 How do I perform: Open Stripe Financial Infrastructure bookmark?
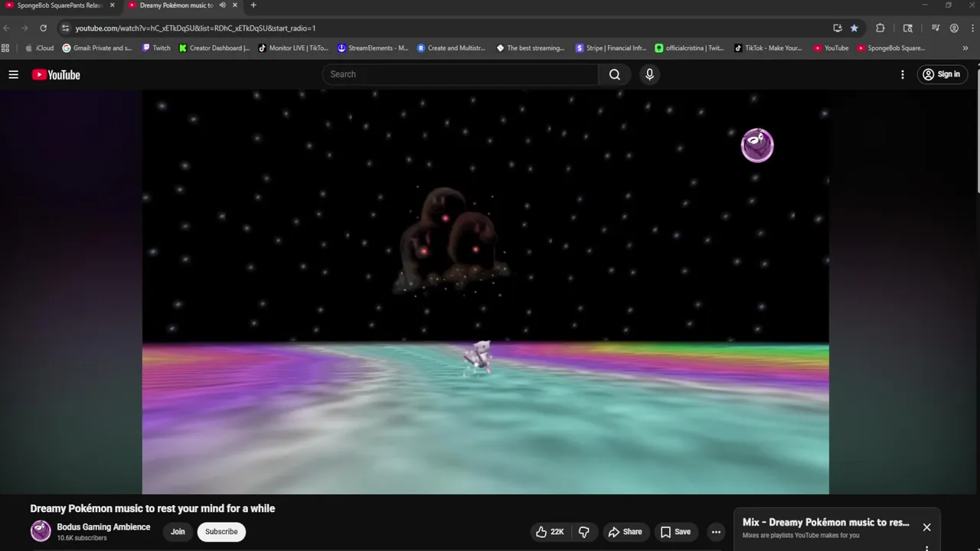click(x=611, y=48)
